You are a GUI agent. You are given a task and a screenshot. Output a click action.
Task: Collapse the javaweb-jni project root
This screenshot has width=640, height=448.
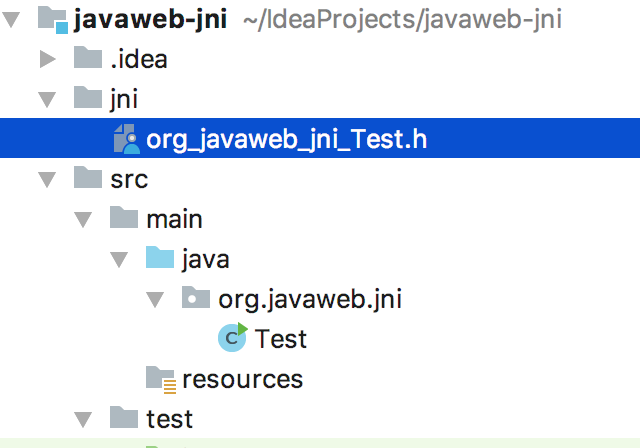coord(11,20)
